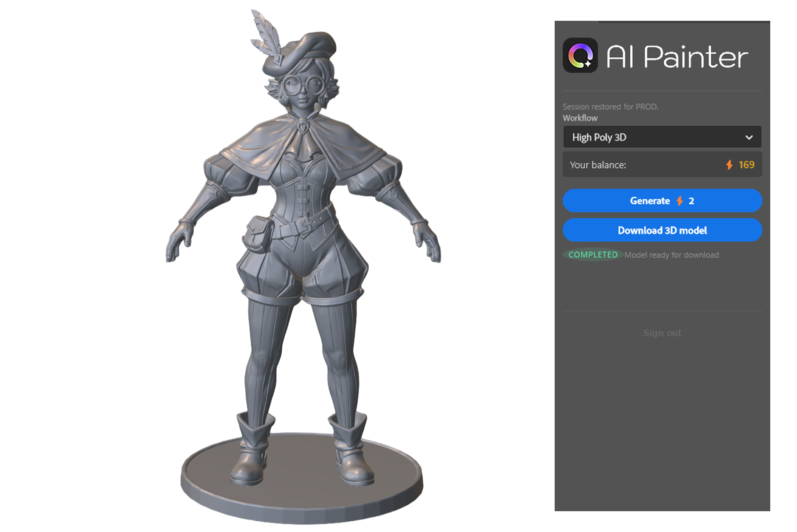797x532 pixels.
Task: Click the lightning bolt inside the Generate button
Action: (681, 201)
